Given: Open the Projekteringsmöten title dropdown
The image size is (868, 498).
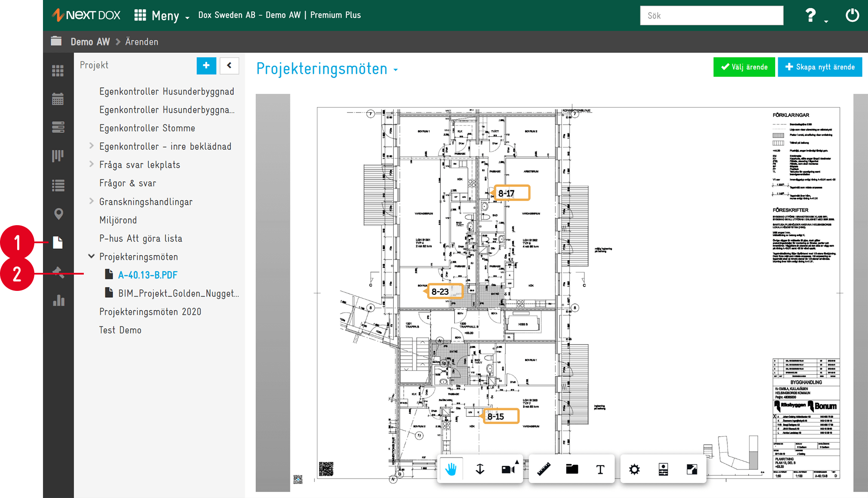Looking at the screenshot, I should pos(396,70).
